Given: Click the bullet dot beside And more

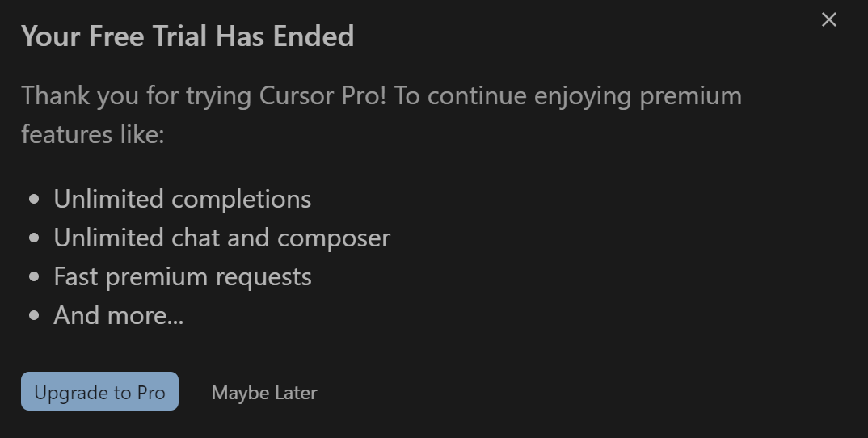Looking at the screenshot, I should pos(34,316).
